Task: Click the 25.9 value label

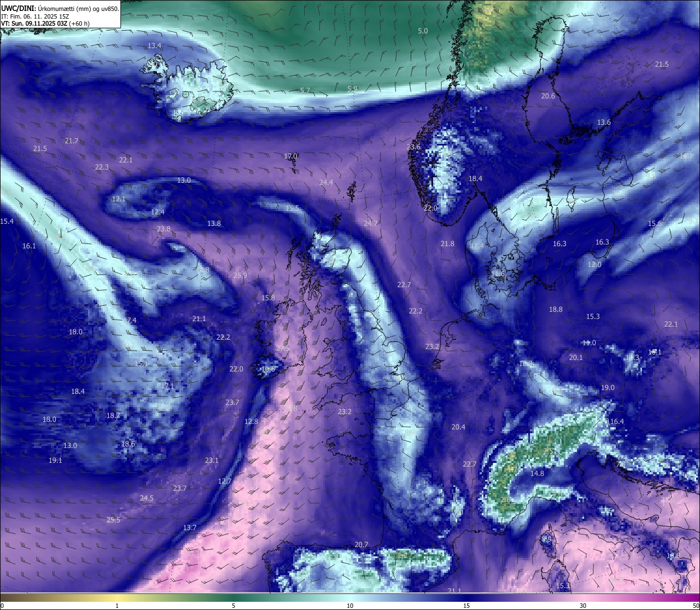Action: click(240, 275)
